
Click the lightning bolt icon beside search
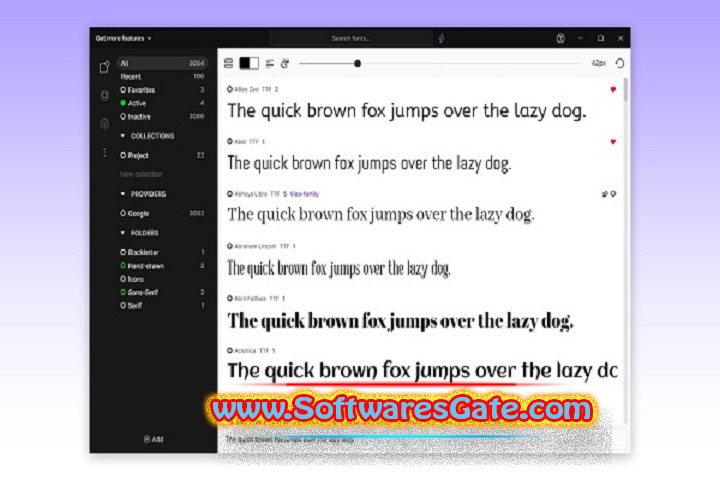tap(442, 39)
